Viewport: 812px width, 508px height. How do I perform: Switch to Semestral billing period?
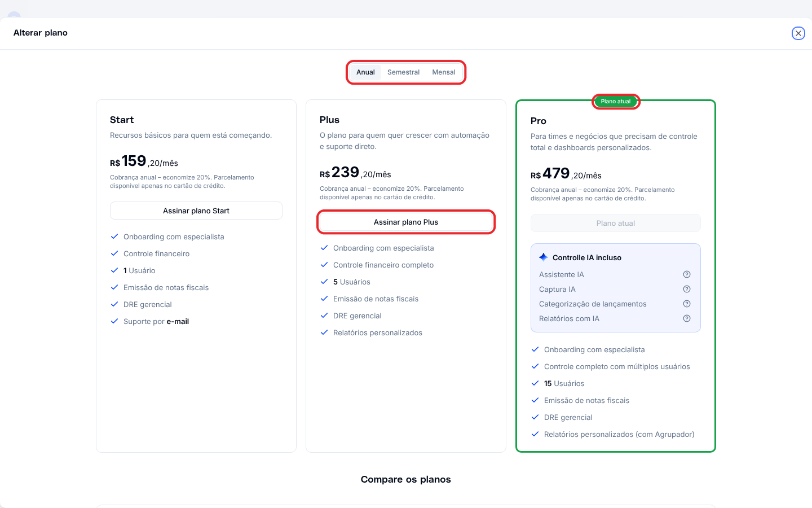[x=403, y=72]
